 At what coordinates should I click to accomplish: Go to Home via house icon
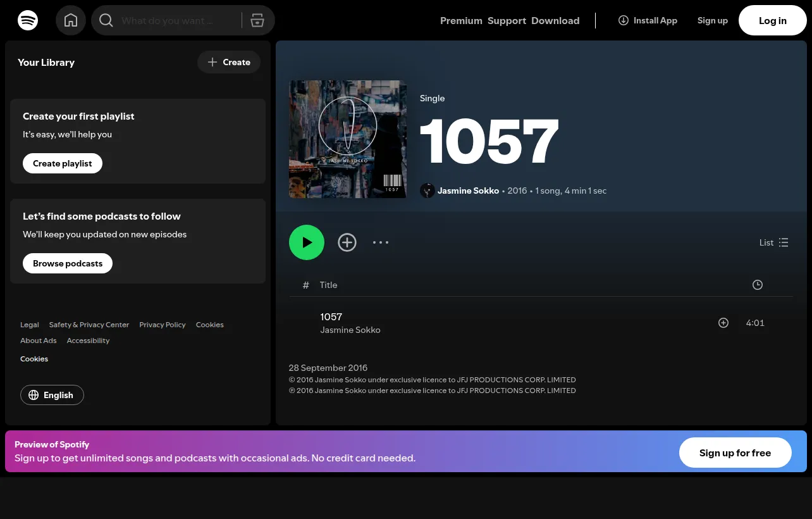[x=71, y=20]
